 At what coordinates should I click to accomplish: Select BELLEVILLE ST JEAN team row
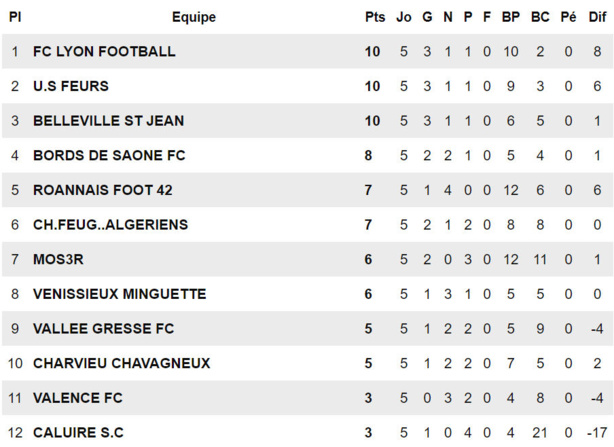[x=108, y=121]
